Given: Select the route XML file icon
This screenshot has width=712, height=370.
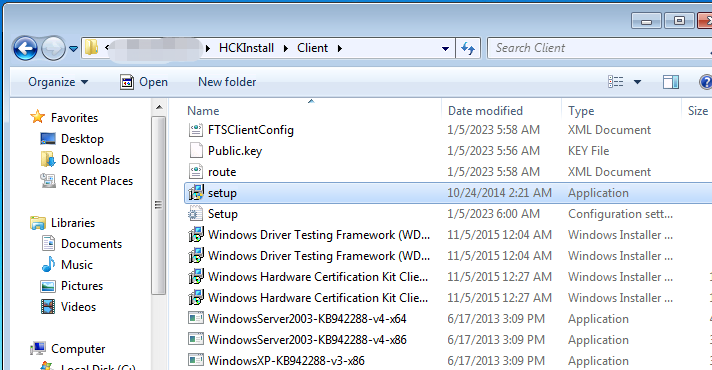Looking at the screenshot, I should point(196,172).
